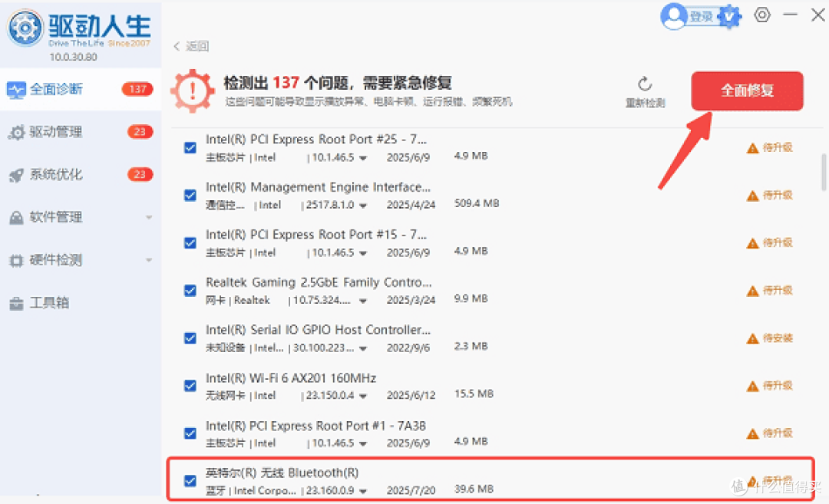The height and width of the screenshot is (504, 829).
Task: Open version dropdown 23.150.0.4 for Wi-Fi 6
Action: pos(363,396)
